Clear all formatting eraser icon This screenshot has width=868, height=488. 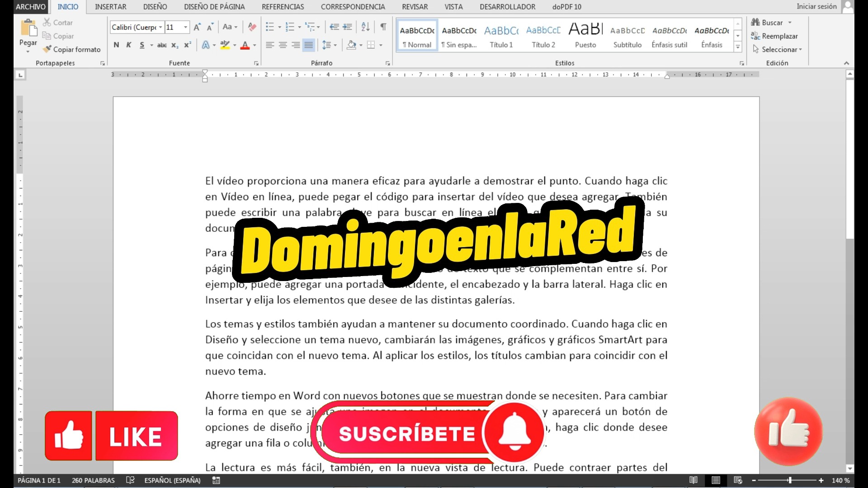[x=252, y=27]
